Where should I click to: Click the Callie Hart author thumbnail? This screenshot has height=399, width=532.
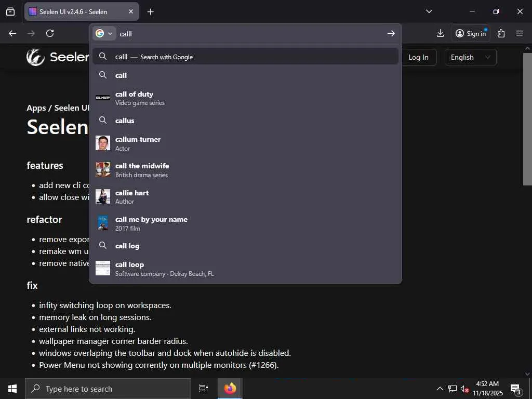coord(103,196)
